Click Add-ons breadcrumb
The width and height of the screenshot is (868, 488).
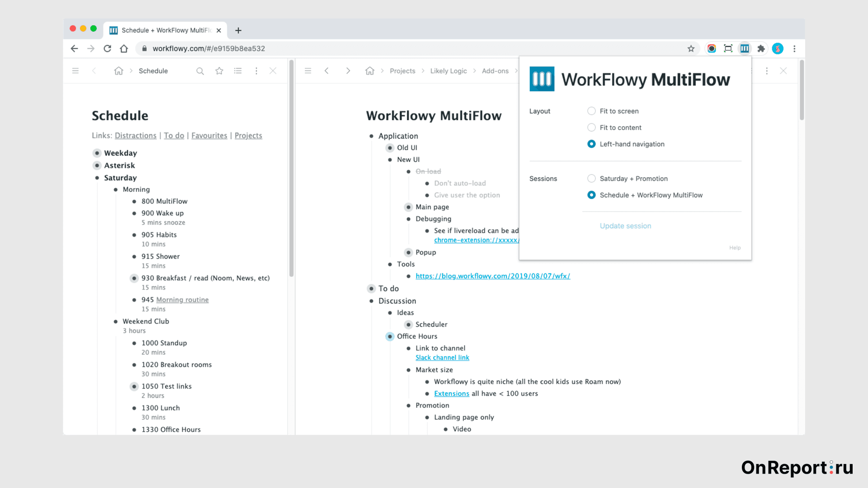495,71
